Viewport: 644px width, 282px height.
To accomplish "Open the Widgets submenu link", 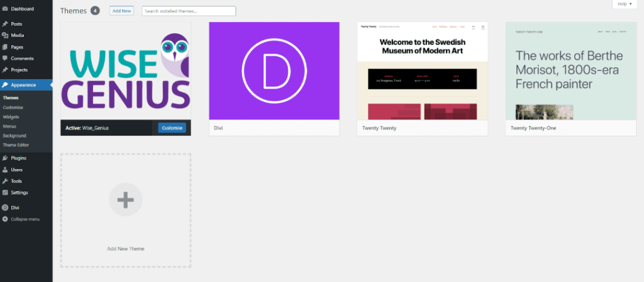I will point(11,117).
